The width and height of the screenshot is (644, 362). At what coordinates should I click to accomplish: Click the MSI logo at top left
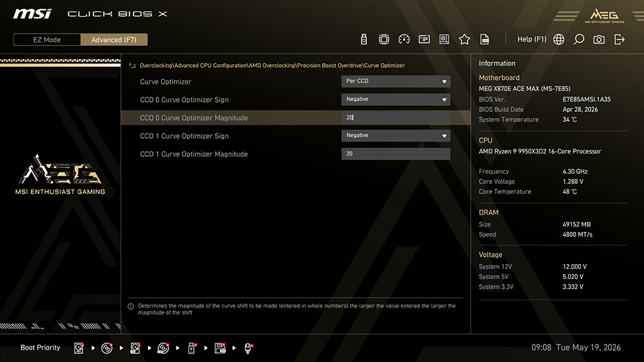32,14
